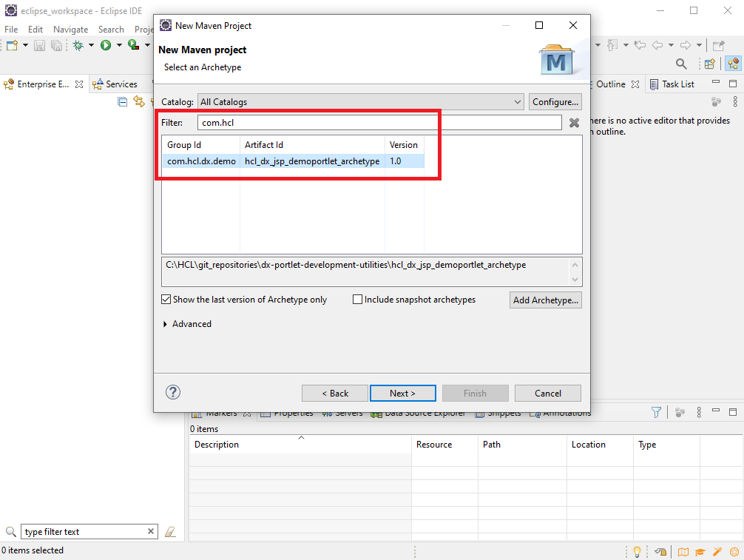Open the Forward history dropdown arrow
This screenshot has width=744, height=560.
pyautogui.click(x=699, y=46)
